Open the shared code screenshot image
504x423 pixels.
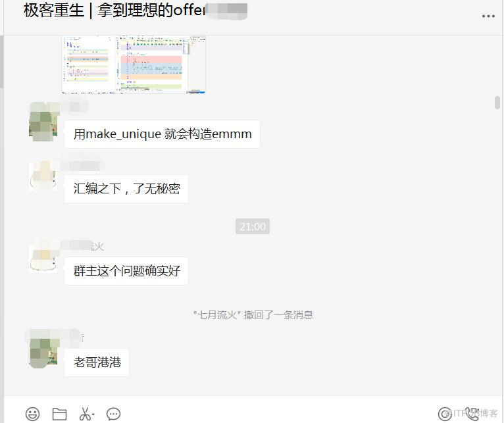[134, 64]
